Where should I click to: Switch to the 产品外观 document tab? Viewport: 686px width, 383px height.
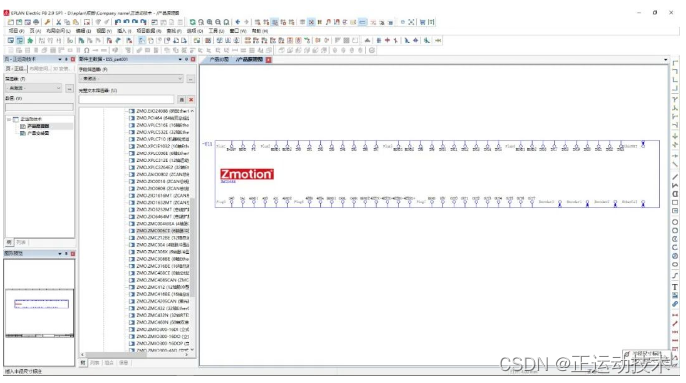(219, 60)
